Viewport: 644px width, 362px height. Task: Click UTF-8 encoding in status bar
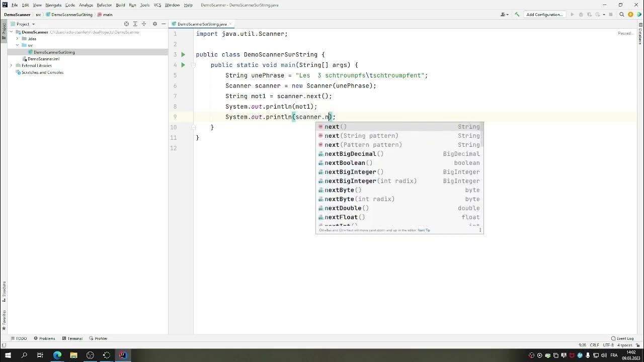[x=608, y=345]
